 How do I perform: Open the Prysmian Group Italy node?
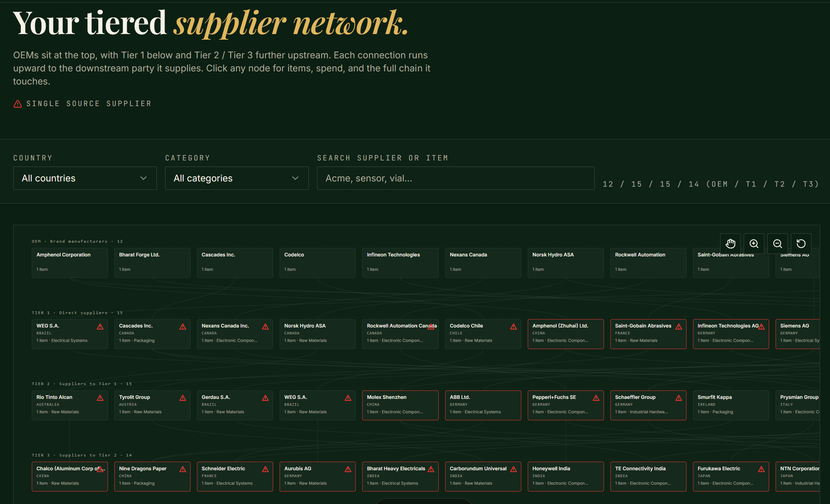(x=798, y=405)
